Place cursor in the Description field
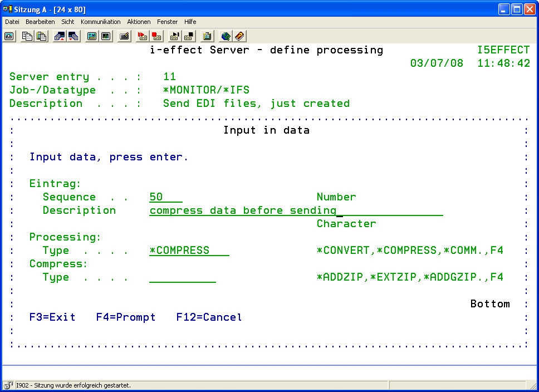The image size is (539, 392). pyautogui.click(x=296, y=210)
